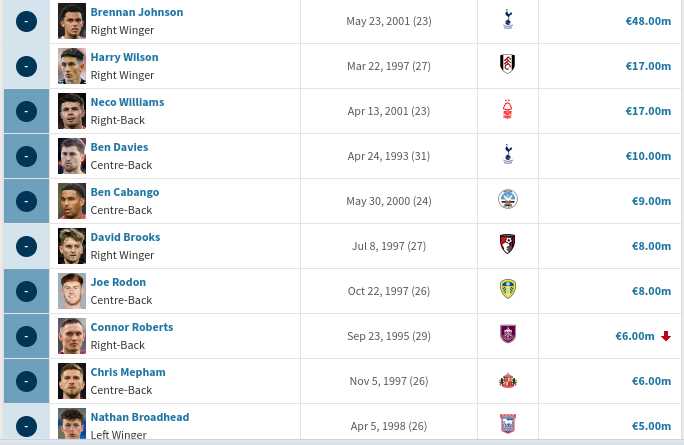Click Fulham crest beside Harry Wilson

(x=508, y=65)
